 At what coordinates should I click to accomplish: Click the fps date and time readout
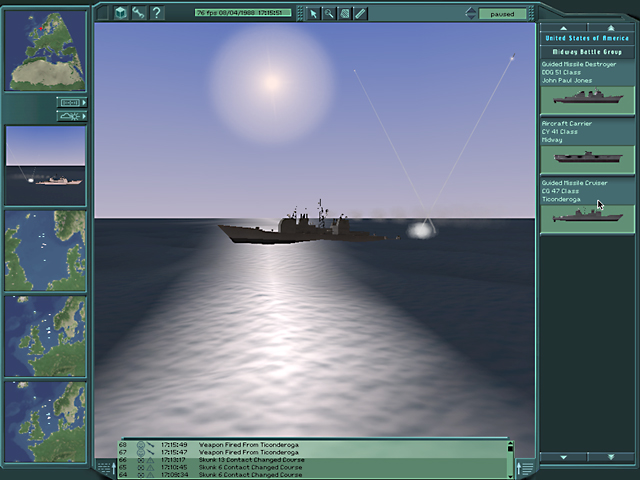pos(243,13)
